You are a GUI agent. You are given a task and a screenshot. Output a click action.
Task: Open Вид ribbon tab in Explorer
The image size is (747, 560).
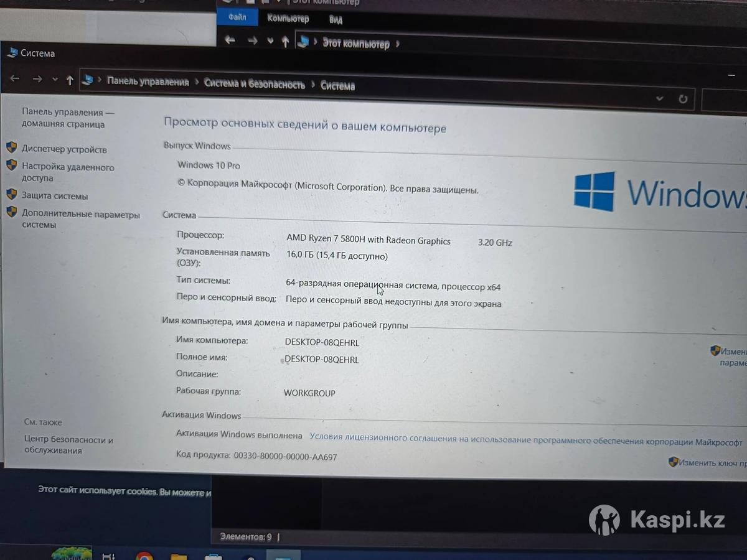click(x=336, y=19)
